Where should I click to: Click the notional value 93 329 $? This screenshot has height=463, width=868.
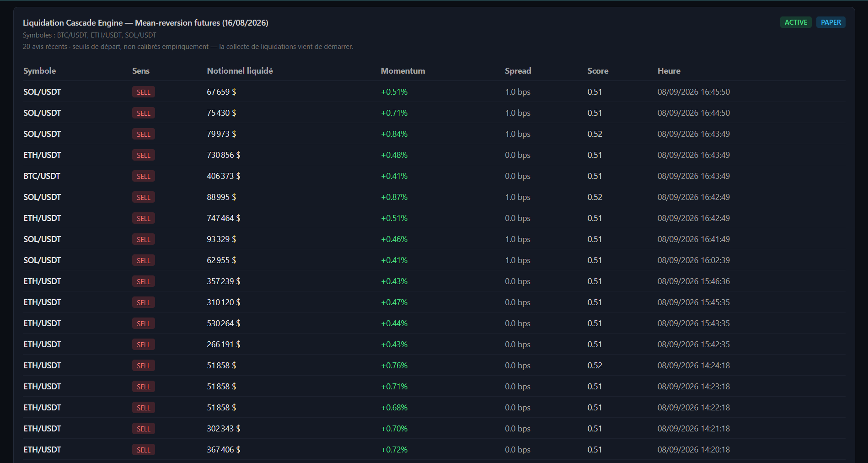click(x=221, y=239)
